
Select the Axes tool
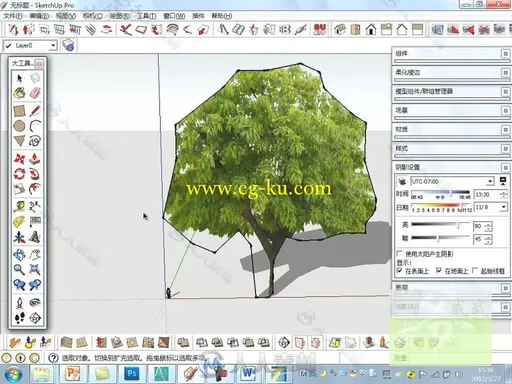point(19,237)
